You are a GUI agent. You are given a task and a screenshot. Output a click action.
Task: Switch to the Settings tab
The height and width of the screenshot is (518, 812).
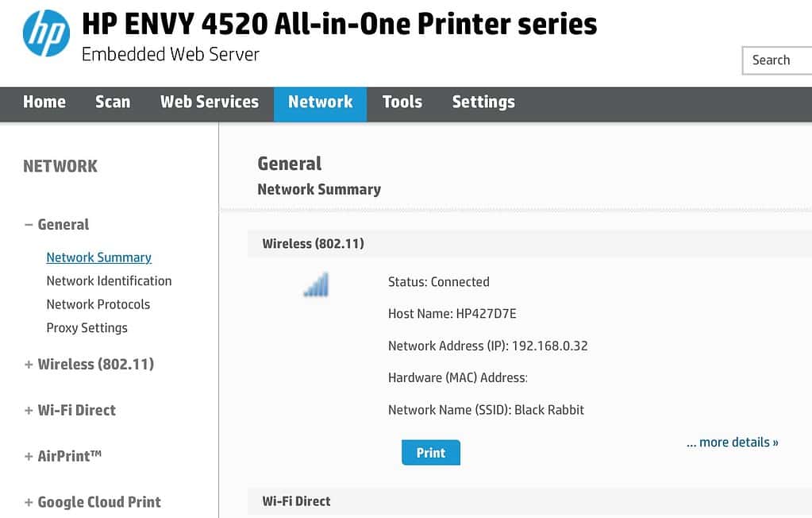(483, 102)
